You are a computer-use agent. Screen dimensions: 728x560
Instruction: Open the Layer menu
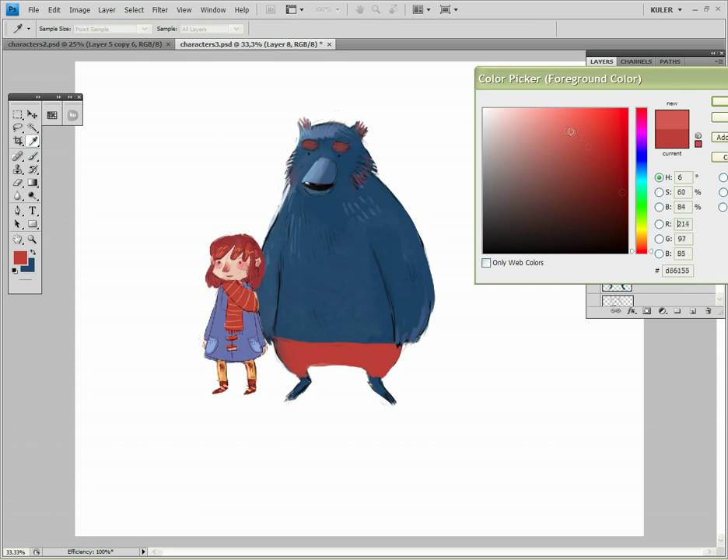[x=107, y=10]
